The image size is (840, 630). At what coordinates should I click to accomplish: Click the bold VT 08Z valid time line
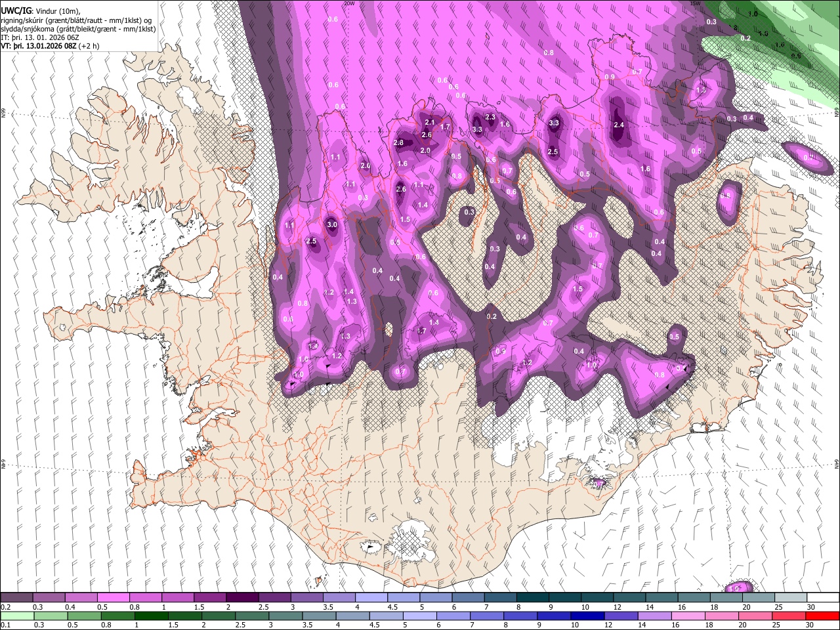click(51, 46)
